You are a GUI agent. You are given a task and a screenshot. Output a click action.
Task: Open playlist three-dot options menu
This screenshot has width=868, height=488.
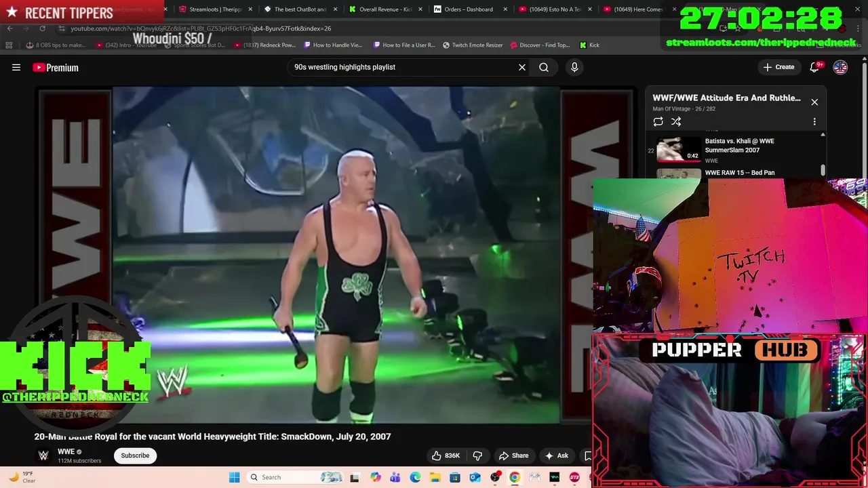tap(814, 121)
